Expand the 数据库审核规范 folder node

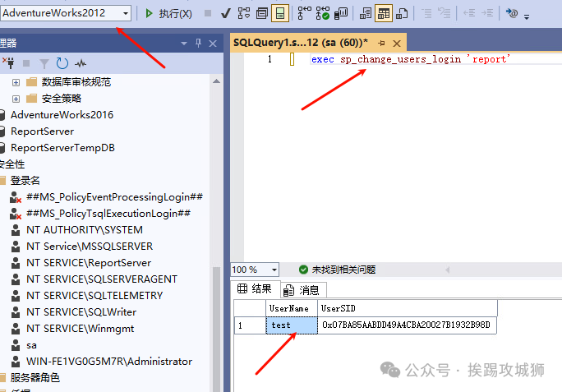coord(16,82)
